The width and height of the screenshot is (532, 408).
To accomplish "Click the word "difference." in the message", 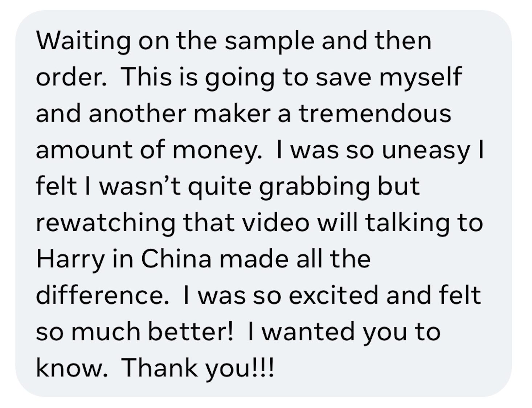I will pyautogui.click(x=103, y=295).
